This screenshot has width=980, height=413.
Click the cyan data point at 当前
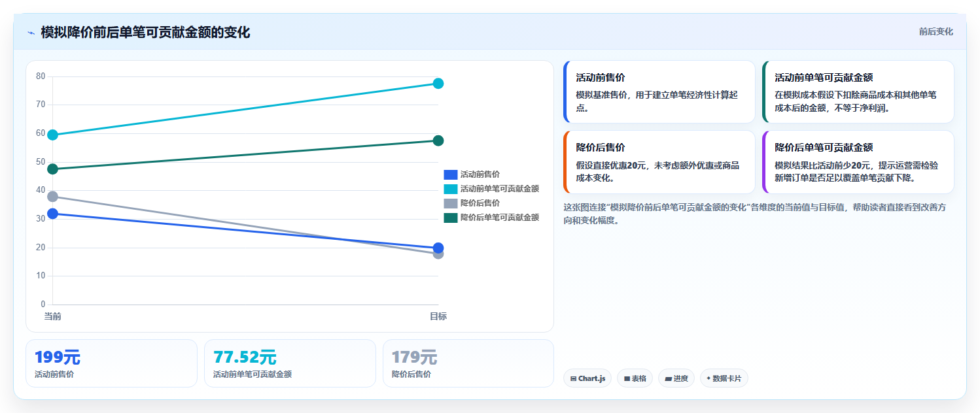click(x=53, y=135)
